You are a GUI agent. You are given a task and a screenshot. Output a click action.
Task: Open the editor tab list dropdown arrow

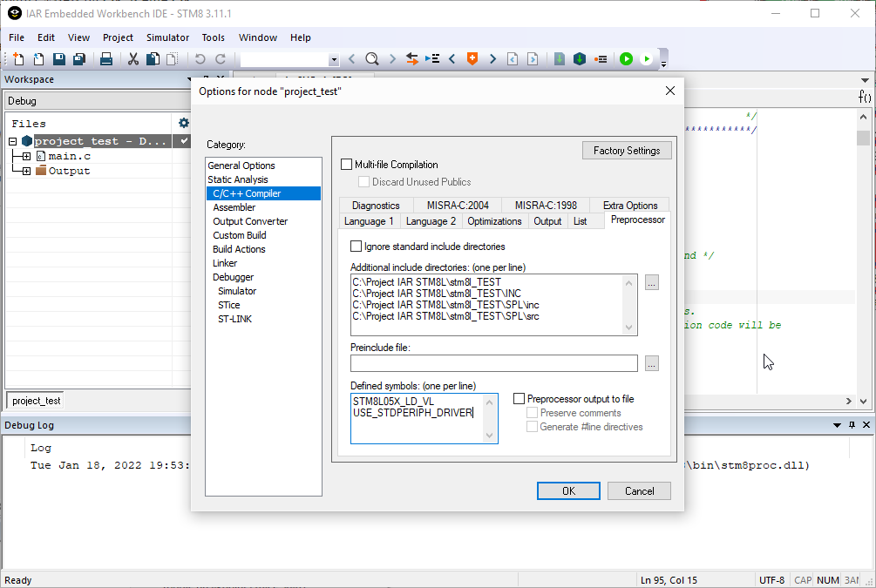[865, 80]
